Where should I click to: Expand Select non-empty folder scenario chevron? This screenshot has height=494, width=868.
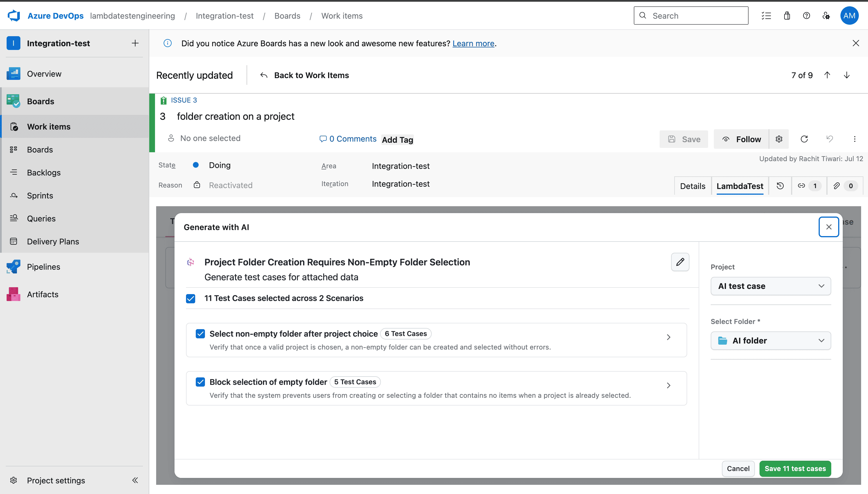pyautogui.click(x=668, y=337)
